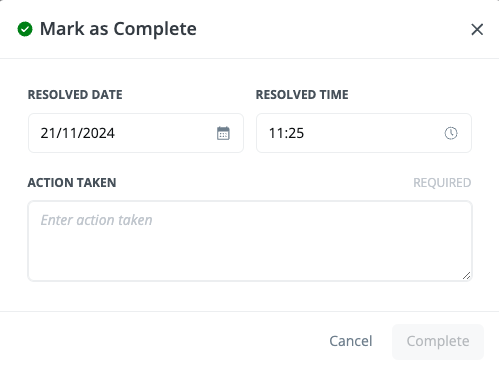Open the clock time picker icon
Image resolution: width=499 pixels, height=369 pixels.
tap(451, 133)
